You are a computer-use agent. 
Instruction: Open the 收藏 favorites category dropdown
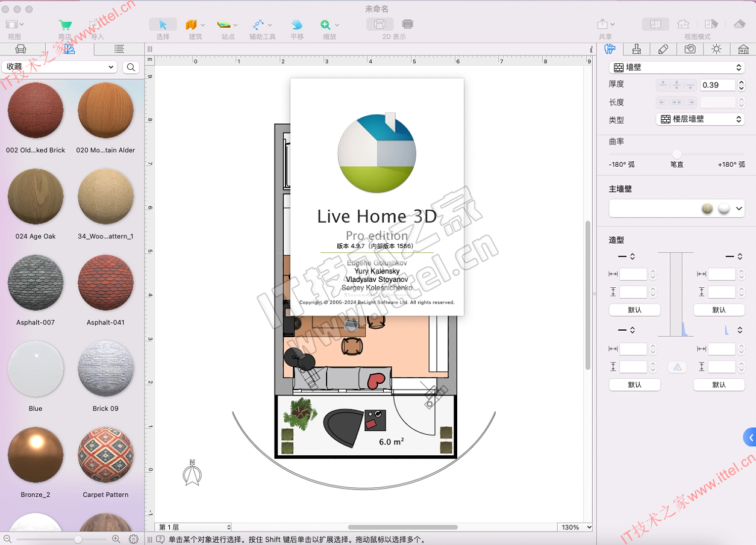(60, 67)
